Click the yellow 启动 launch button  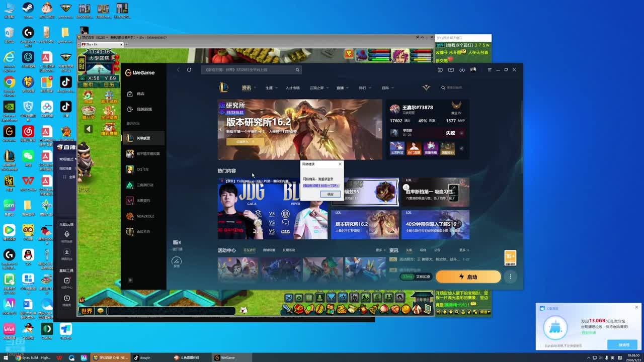click(468, 277)
